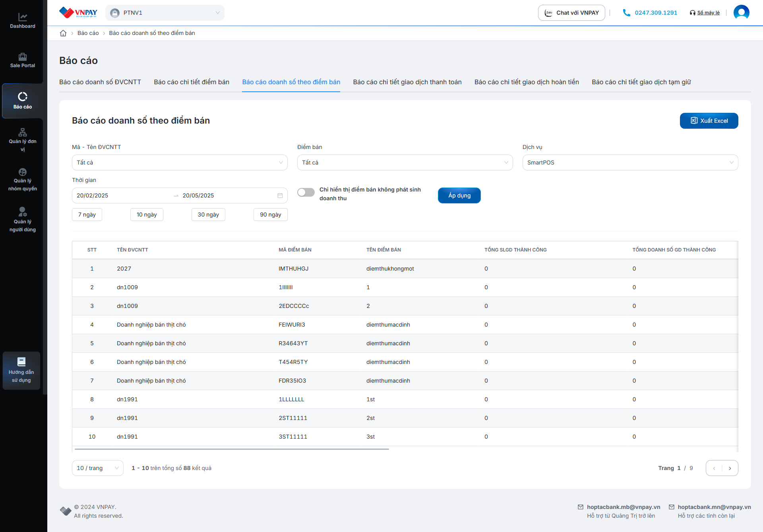
Task: Click the cell diemthukhongmot
Action: 390,269
